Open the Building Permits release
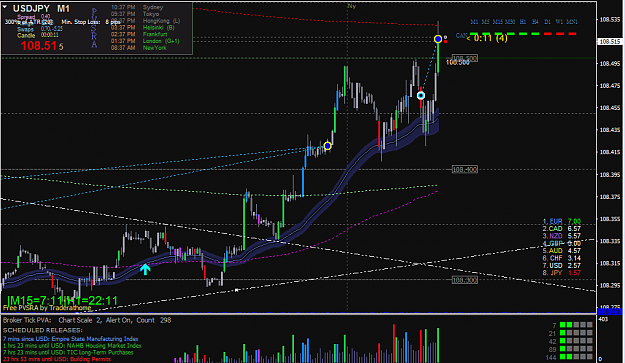The image size is (625, 363). pos(57,359)
